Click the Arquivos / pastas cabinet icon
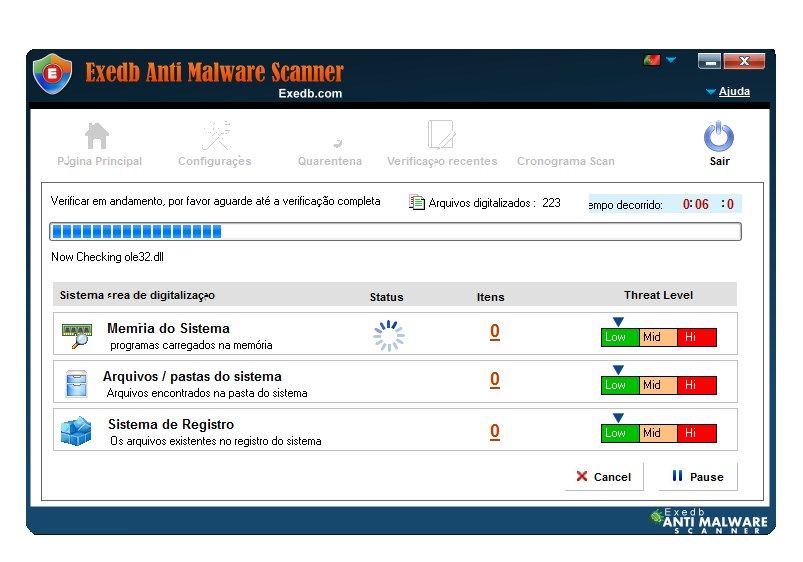Viewport: 803px width, 562px height. coord(76,384)
